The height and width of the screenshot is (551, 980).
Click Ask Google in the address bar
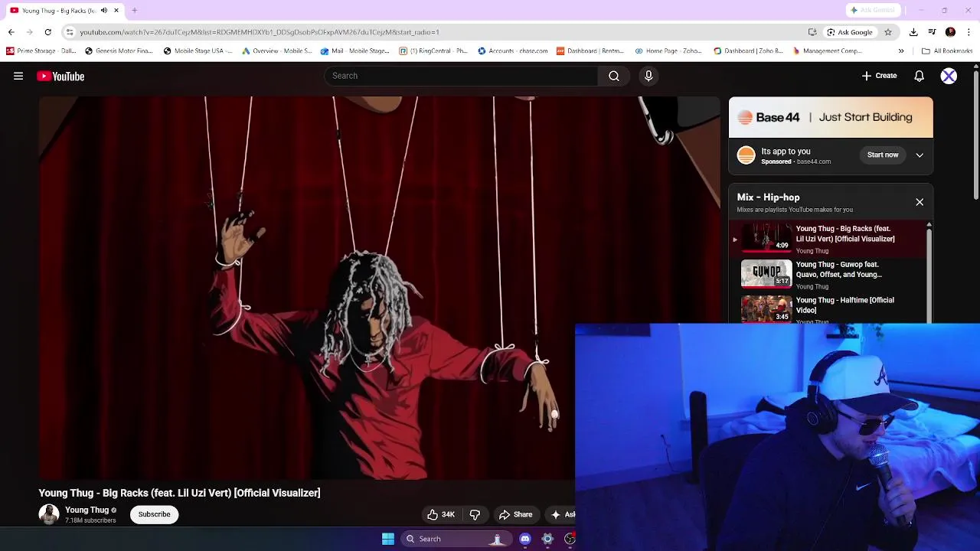pyautogui.click(x=850, y=32)
